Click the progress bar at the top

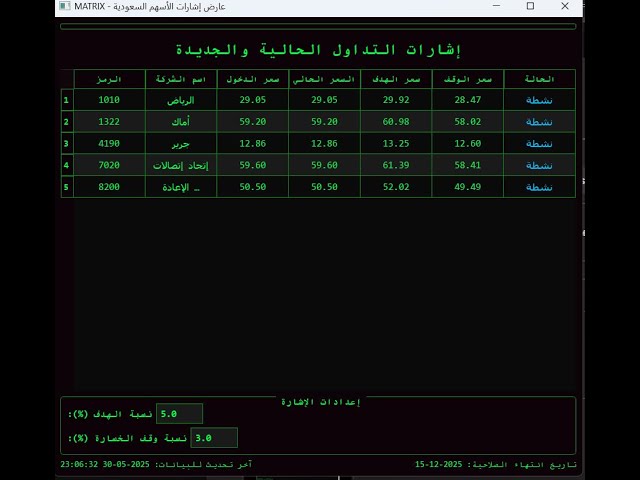click(x=318, y=27)
